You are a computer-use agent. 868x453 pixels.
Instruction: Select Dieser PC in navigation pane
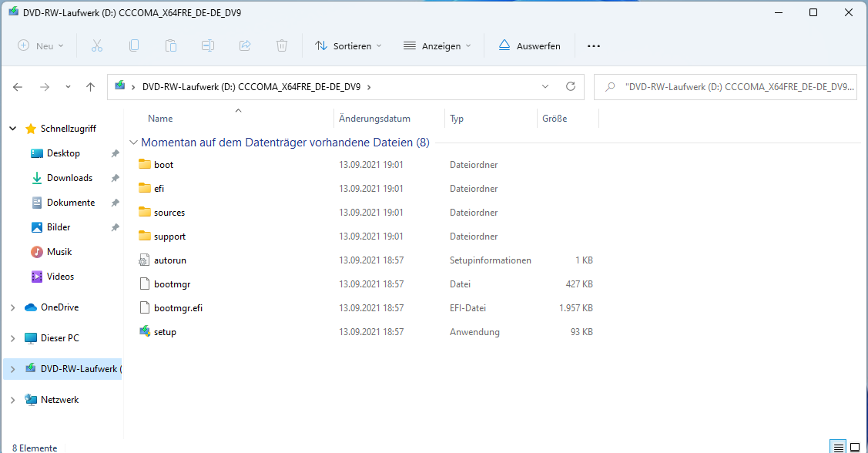pos(60,337)
